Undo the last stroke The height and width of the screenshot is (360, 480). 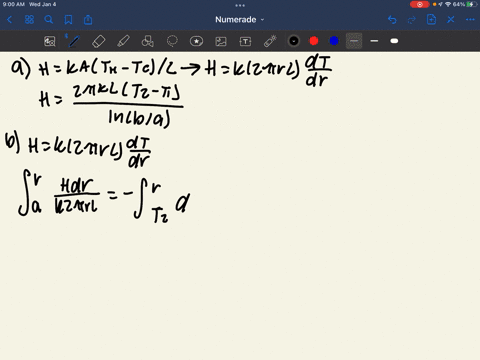392,20
